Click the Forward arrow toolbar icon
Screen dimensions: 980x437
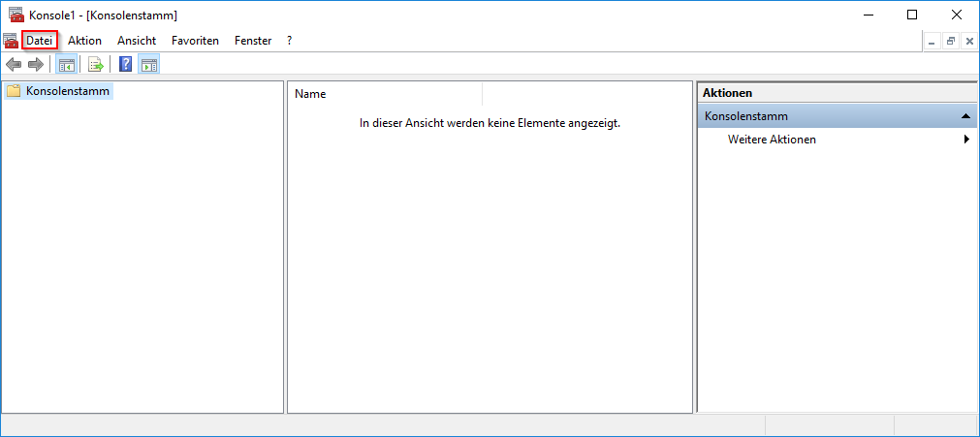click(36, 65)
